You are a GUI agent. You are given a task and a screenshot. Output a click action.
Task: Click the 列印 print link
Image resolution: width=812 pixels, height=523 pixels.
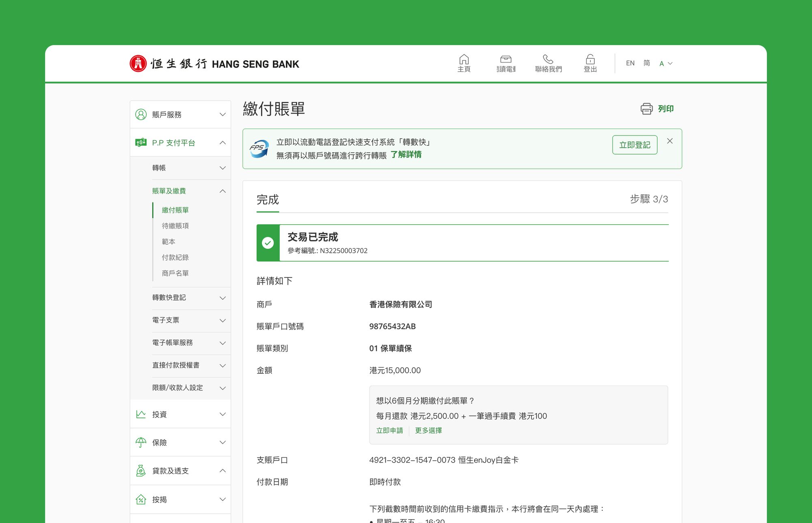click(x=666, y=109)
